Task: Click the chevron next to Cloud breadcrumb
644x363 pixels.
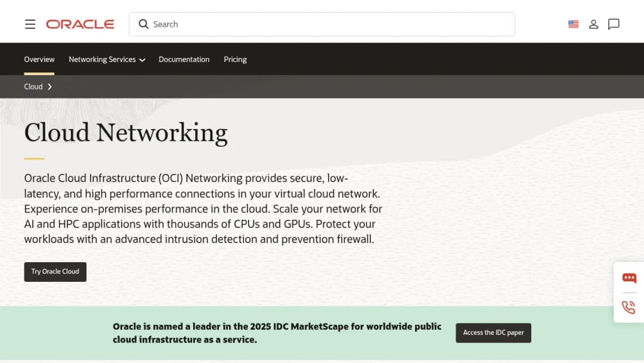Action: pyautogui.click(x=49, y=87)
